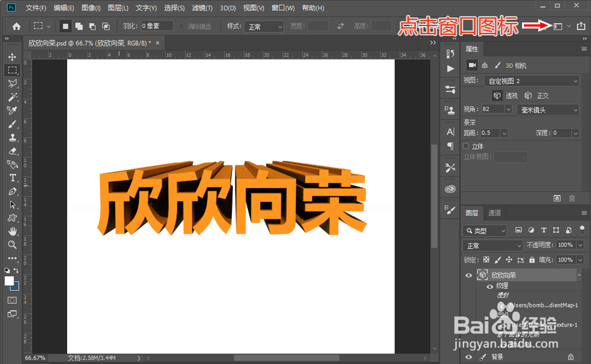591x364 pixels.
Task: Enable the 立体 checkbox in Properties panel
Action: (x=465, y=145)
